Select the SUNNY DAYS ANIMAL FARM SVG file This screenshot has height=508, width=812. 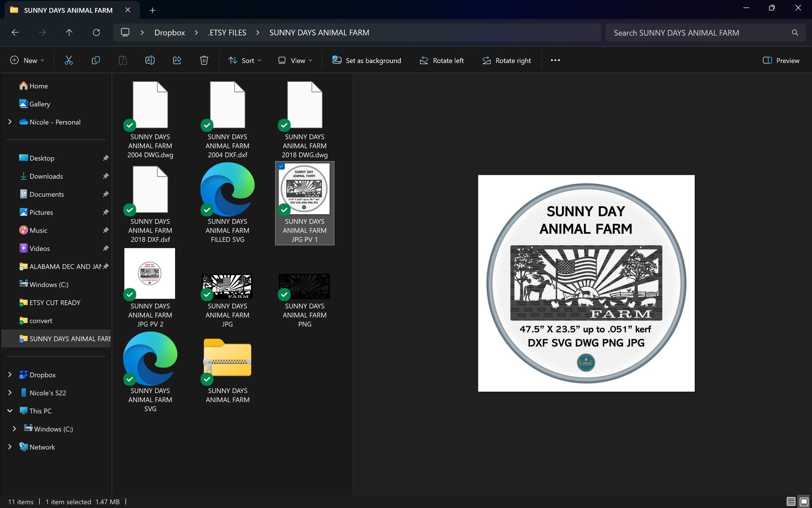click(150, 373)
